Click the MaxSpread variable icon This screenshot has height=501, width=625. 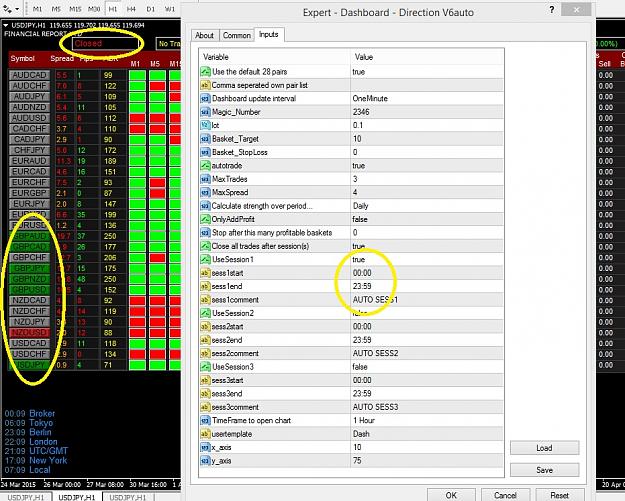point(205,193)
